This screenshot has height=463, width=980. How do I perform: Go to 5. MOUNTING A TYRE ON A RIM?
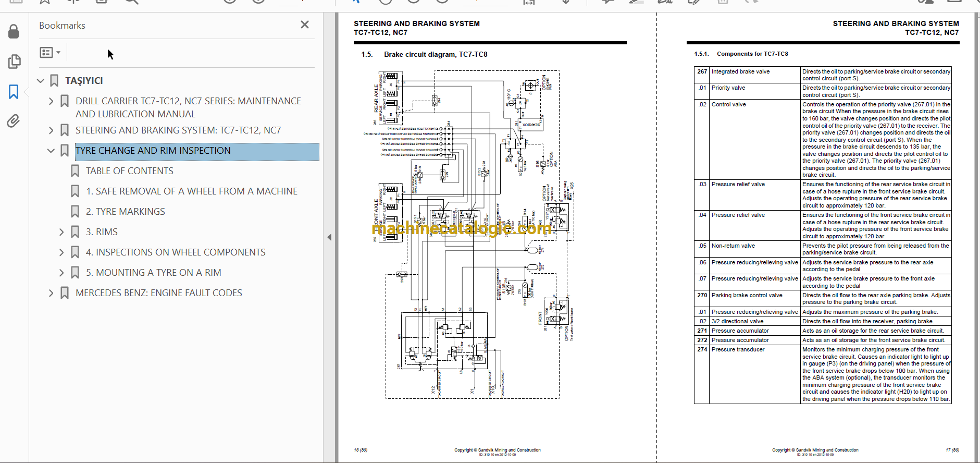[x=154, y=273]
